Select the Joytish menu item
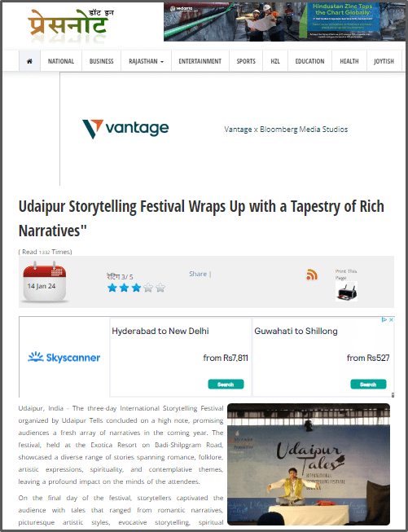The image size is (408, 532). pyautogui.click(x=384, y=61)
